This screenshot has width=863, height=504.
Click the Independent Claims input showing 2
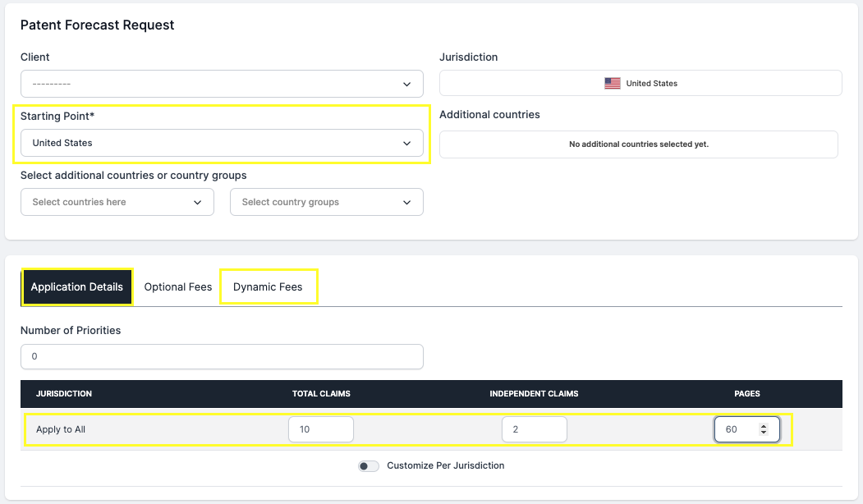(x=535, y=428)
